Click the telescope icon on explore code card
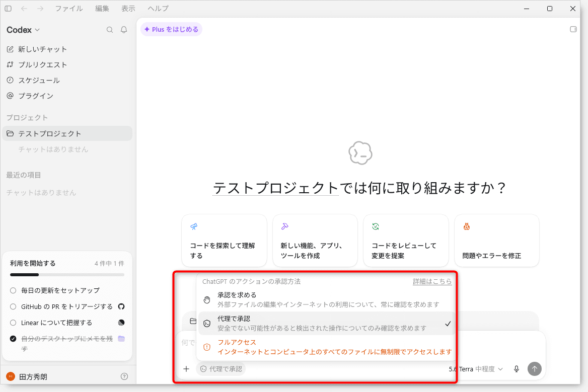 [x=194, y=226]
